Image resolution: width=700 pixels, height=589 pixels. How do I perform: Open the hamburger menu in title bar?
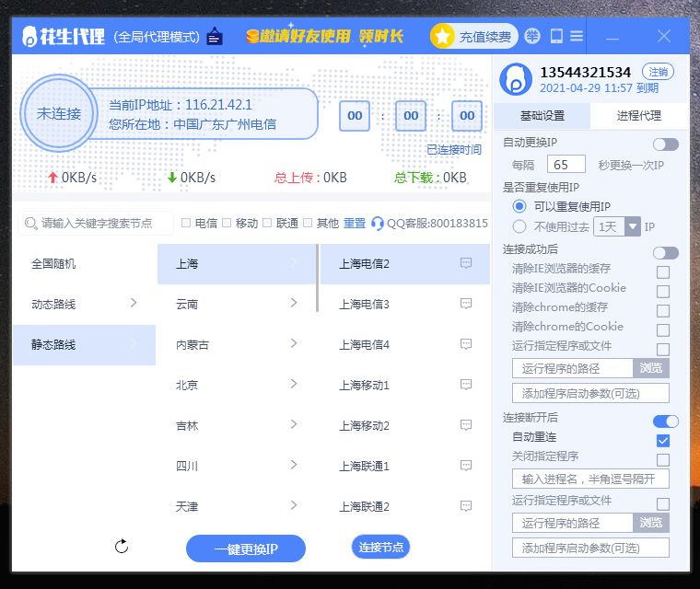577,37
